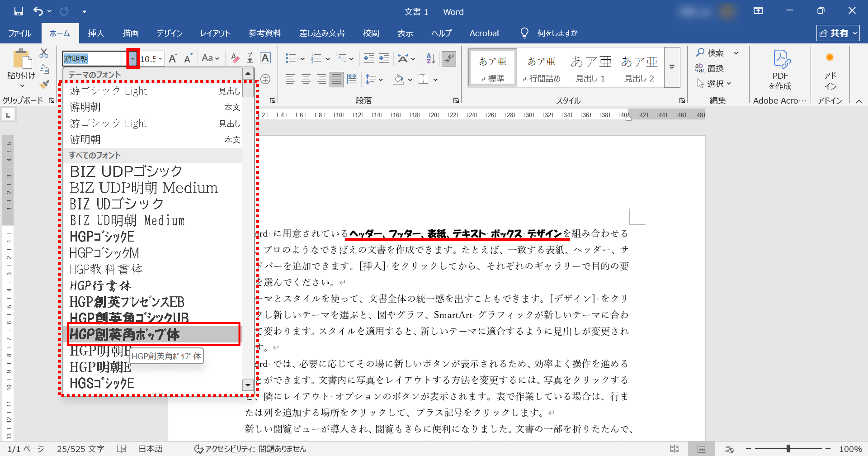Click the Save icon in the title bar
Image resolution: width=868 pixels, height=456 pixels.
tap(19, 11)
